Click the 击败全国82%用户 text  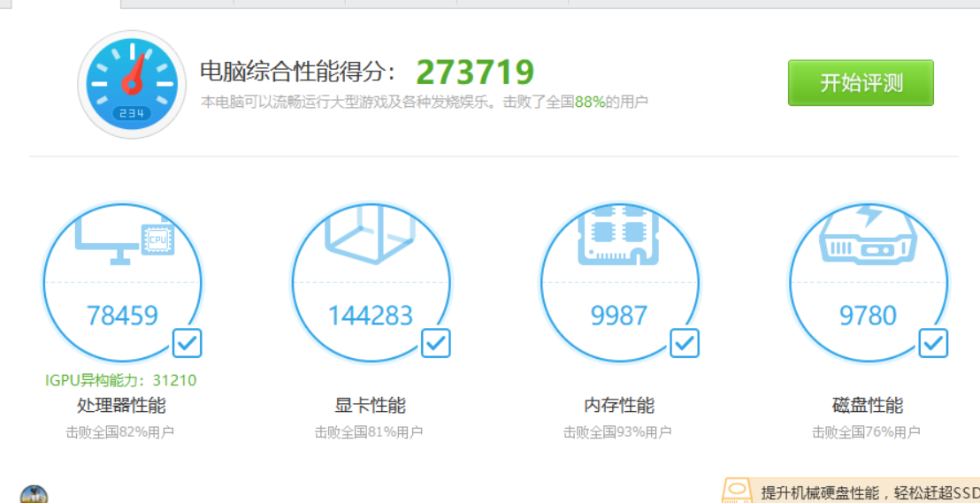(x=120, y=431)
